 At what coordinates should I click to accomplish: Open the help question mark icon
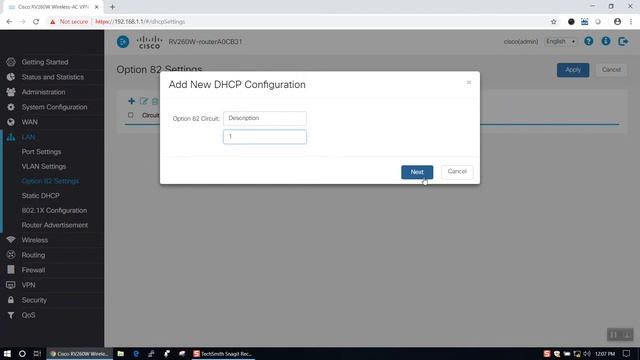pos(589,41)
